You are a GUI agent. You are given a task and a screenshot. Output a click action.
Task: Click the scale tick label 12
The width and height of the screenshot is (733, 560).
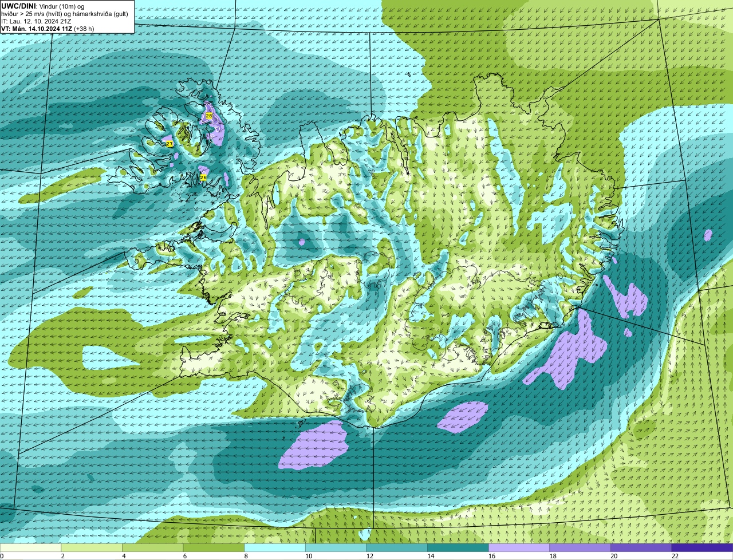coord(369,556)
